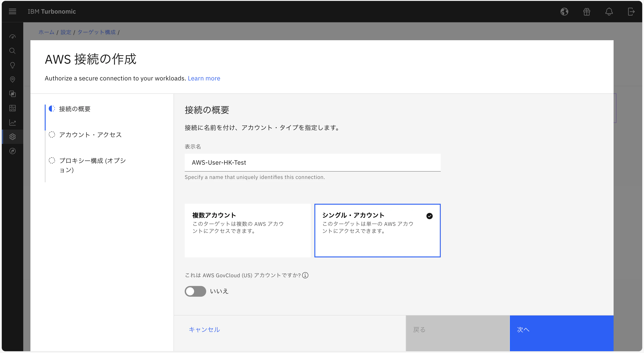
Task: Open the overlapping squares icon in sidebar
Action: (x=13, y=94)
